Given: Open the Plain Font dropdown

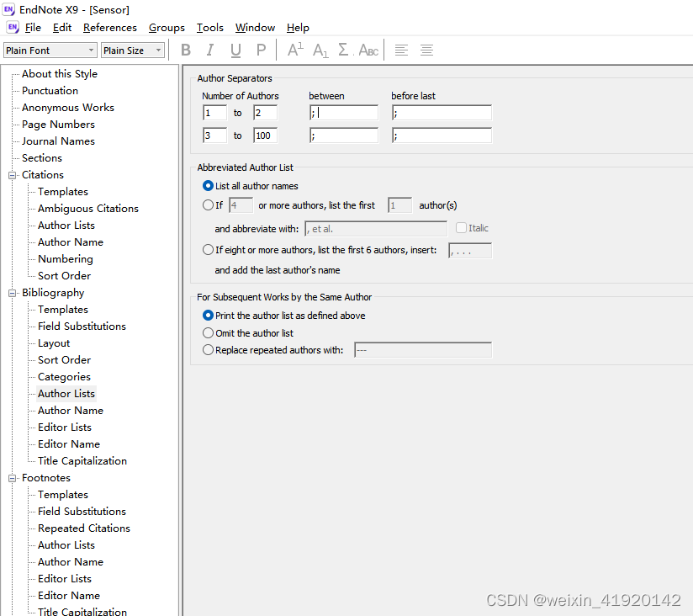Looking at the screenshot, I should [50, 50].
